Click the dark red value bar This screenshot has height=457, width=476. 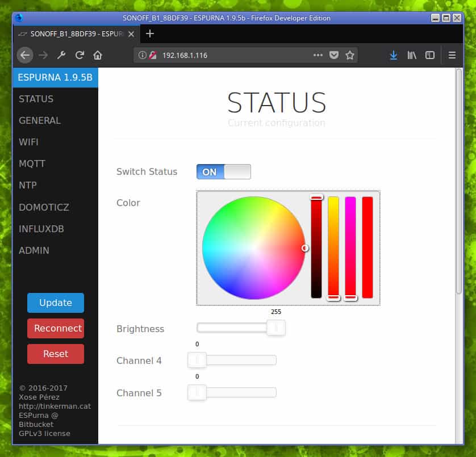point(316,248)
